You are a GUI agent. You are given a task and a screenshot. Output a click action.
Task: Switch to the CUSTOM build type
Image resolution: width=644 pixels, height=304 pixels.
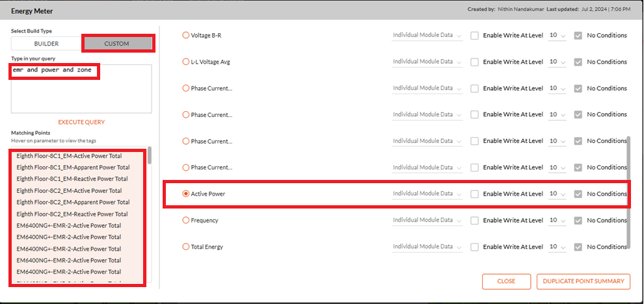click(x=116, y=44)
